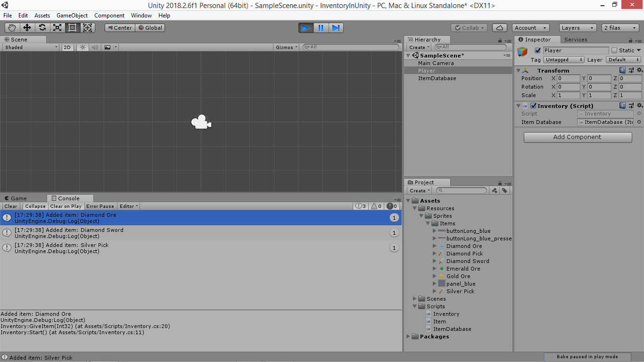Image resolution: width=644 pixels, height=362 pixels.
Task: Click the Add Component button
Action: pyautogui.click(x=578, y=137)
